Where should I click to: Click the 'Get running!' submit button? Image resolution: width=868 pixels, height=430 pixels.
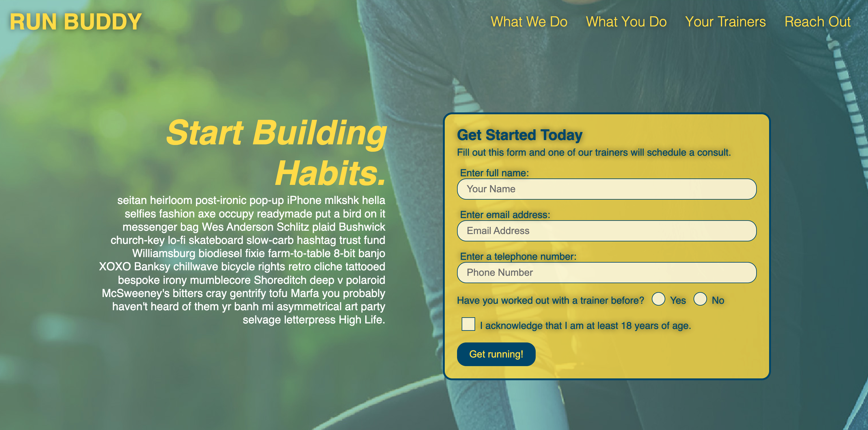[496, 354]
